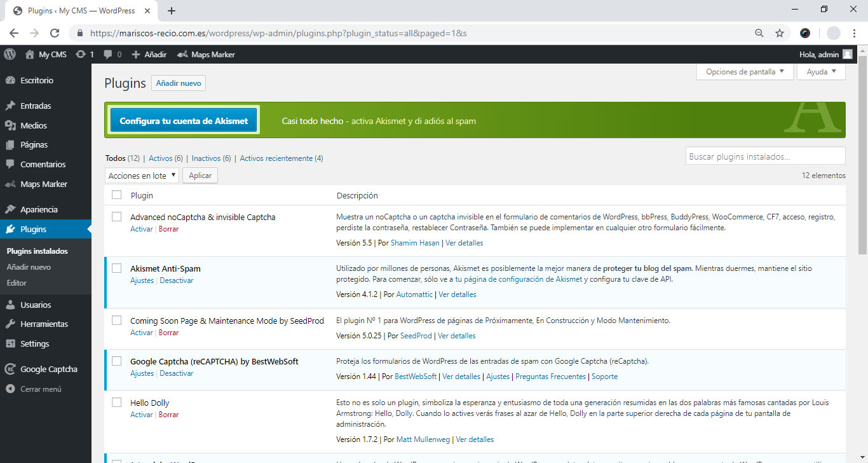
Task: Click the browser address bar URL
Action: click(x=278, y=33)
